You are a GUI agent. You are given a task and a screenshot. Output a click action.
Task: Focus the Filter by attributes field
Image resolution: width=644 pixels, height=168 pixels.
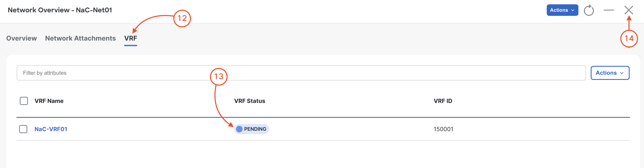click(301, 73)
